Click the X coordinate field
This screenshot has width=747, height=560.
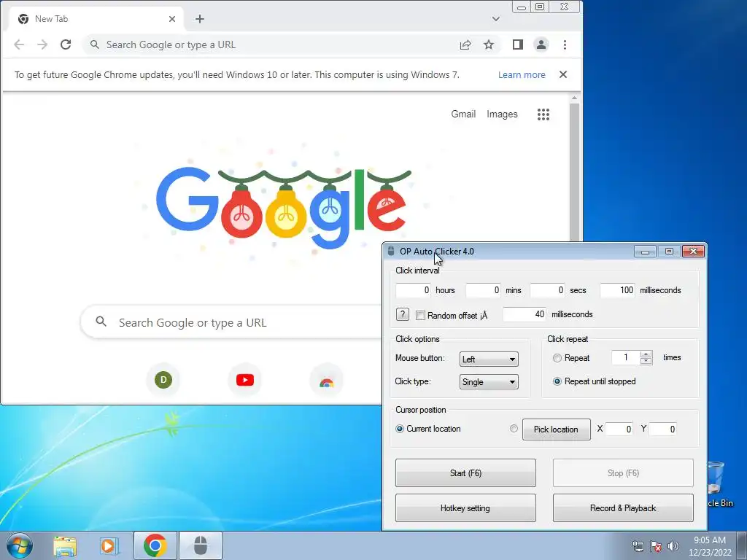coord(619,429)
